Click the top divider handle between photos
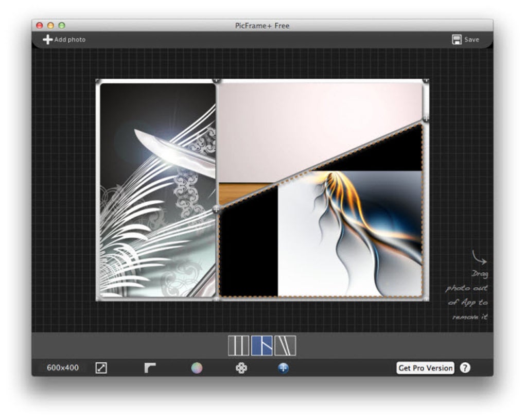Image resolution: width=525 pixels, height=420 pixels. point(217,81)
